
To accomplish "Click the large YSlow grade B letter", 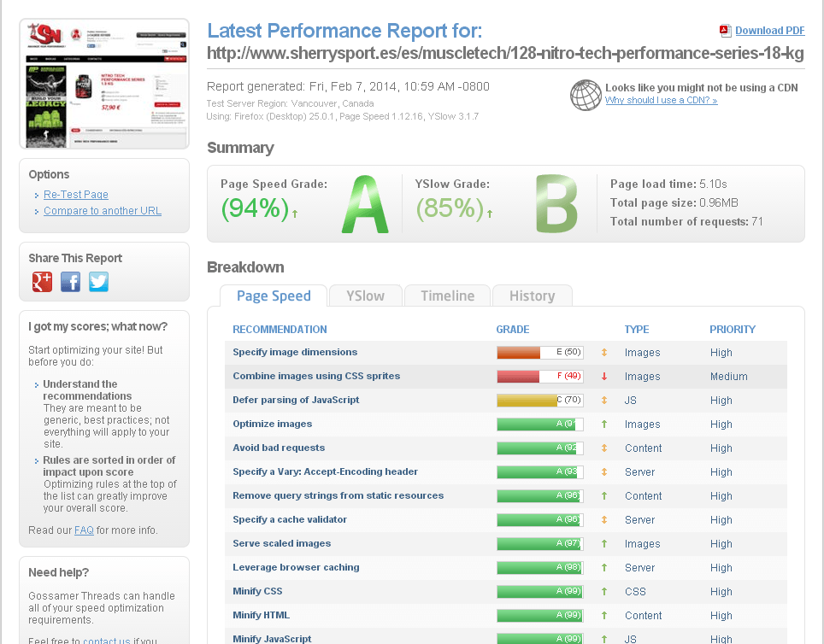I will coord(556,204).
